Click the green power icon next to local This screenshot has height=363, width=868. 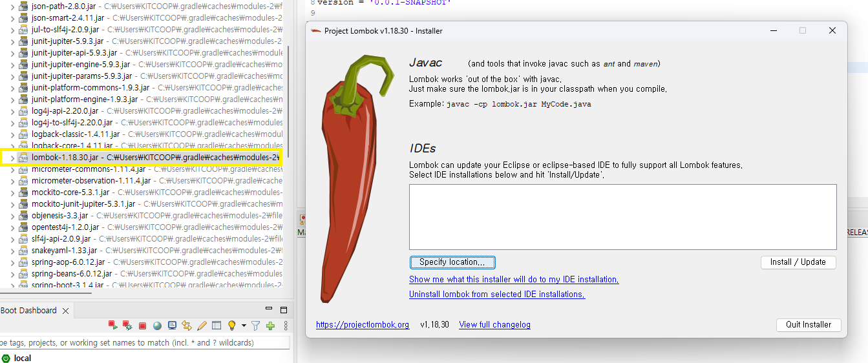[x=6, y=358]
